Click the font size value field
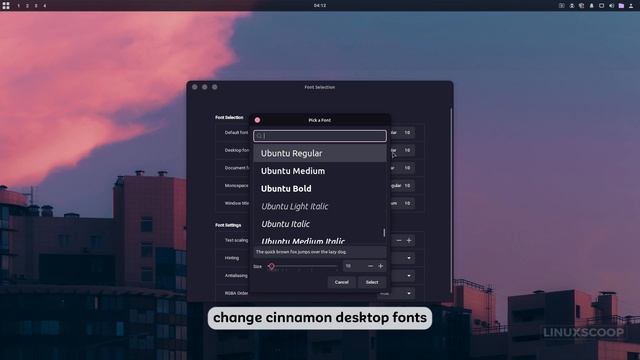640x360 pixels. pos(354,266)
